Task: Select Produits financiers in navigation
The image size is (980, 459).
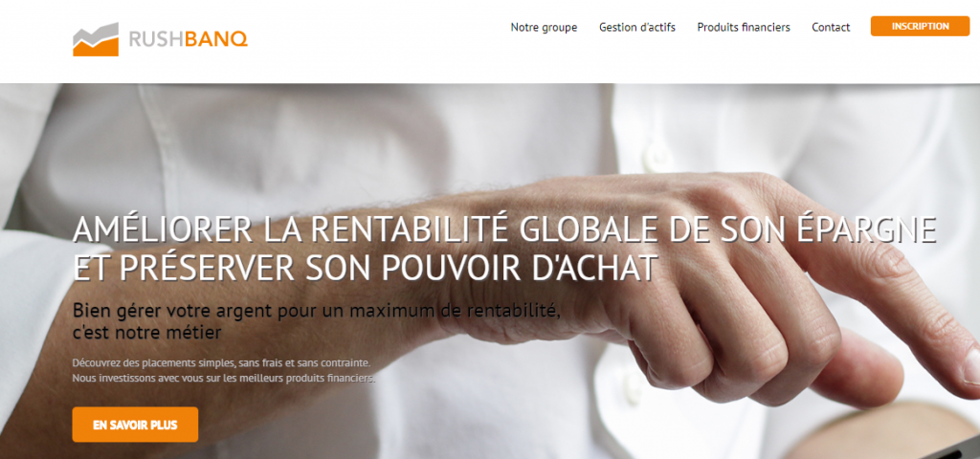Action: (x=743, y=28)
